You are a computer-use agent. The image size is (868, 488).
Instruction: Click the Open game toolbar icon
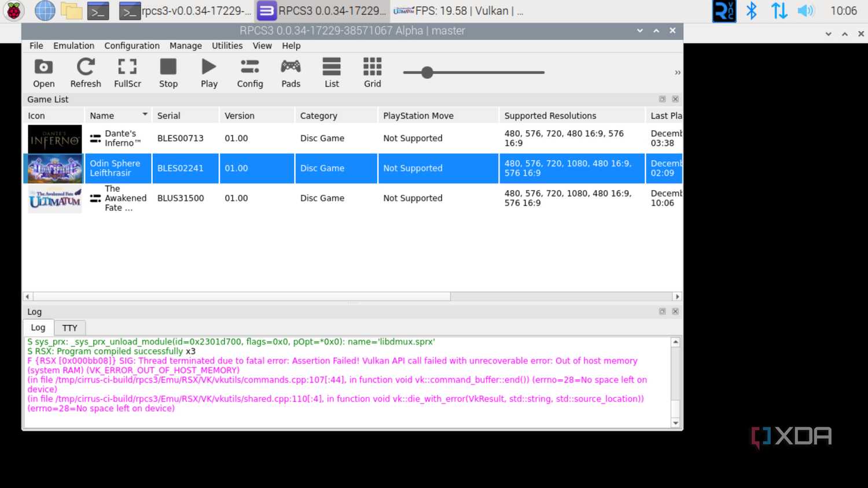coord(43,73)
